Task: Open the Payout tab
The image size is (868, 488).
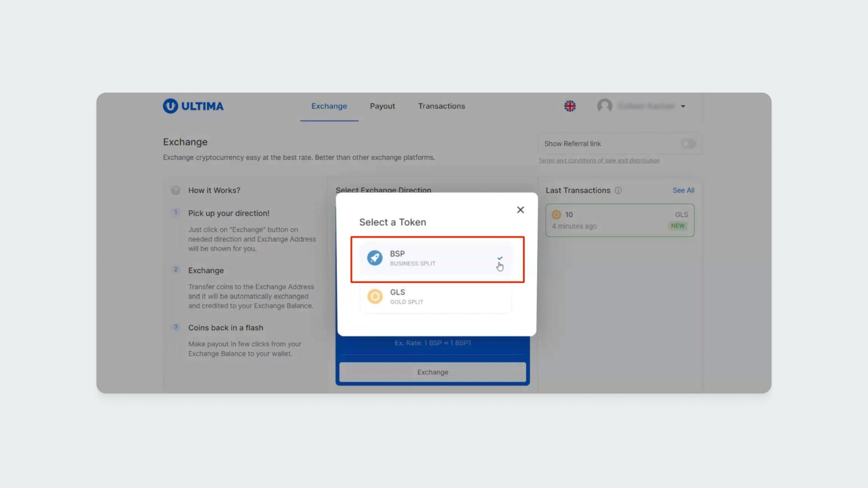Action: click(382, 106)
